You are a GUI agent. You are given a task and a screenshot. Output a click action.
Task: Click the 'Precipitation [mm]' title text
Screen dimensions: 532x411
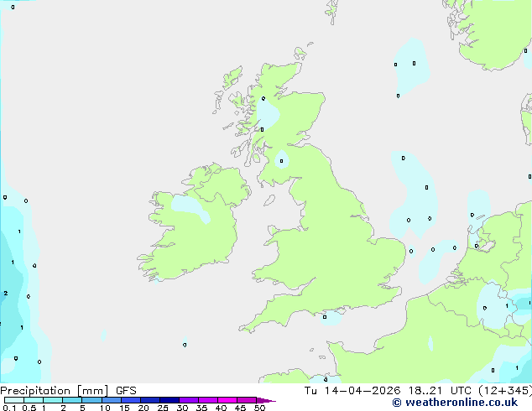(x=55, y=391)
